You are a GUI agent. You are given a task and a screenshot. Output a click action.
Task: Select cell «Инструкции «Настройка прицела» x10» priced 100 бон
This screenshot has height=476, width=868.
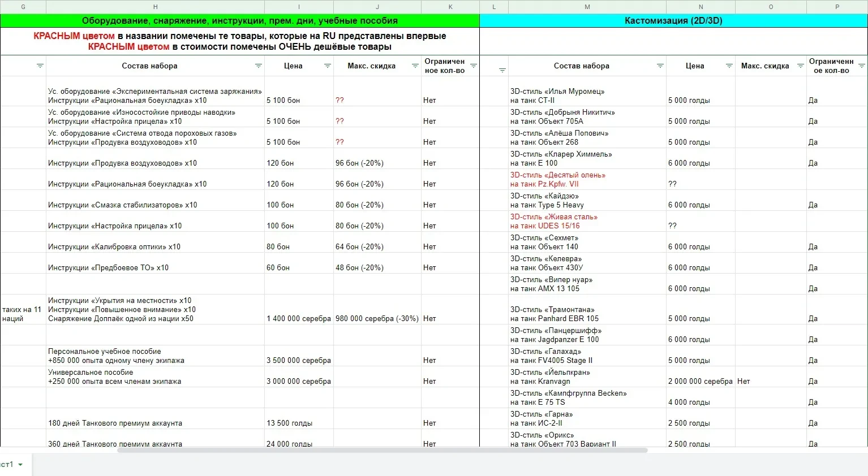click(x=155, y=222)
